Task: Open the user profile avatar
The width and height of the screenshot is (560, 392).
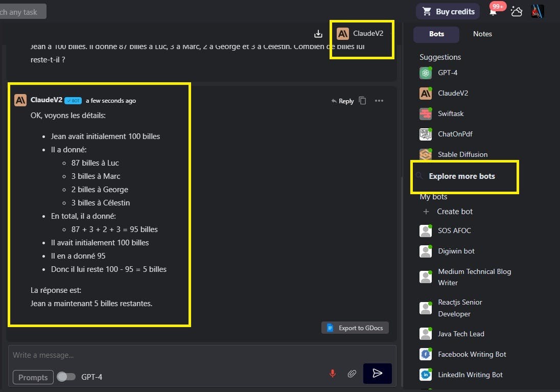Action: [x=537, y=11]
